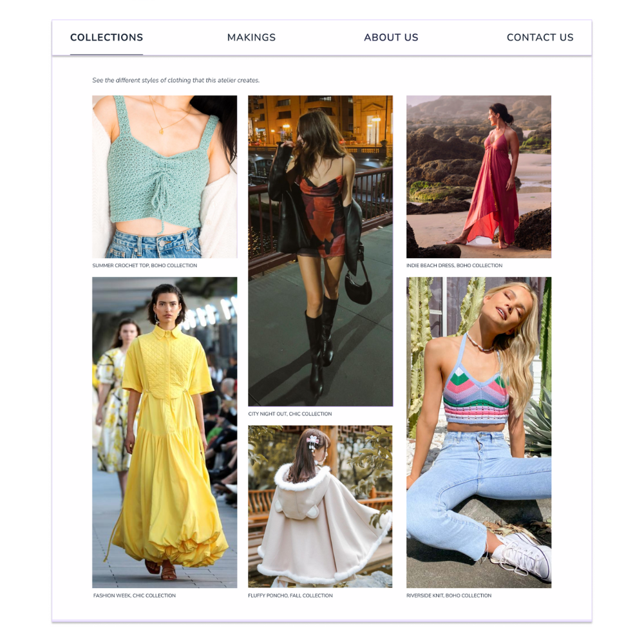Open the Contact Us tab
Image resolution: width=644 pixels, height=644 pixels.
(x=540, y=37)
